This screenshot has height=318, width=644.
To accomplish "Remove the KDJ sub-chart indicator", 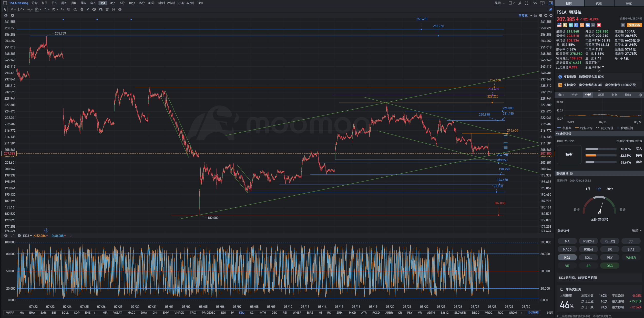I will pyautogui.click(x=19, y=236).
